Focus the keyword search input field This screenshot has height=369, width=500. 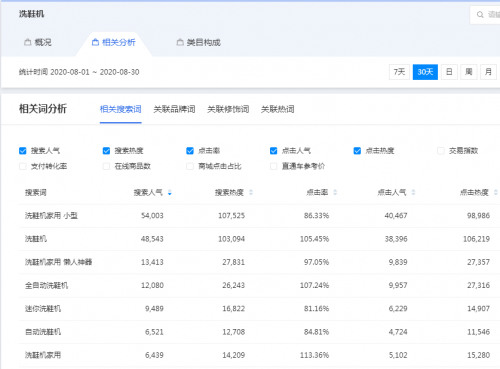click(485, 15)
